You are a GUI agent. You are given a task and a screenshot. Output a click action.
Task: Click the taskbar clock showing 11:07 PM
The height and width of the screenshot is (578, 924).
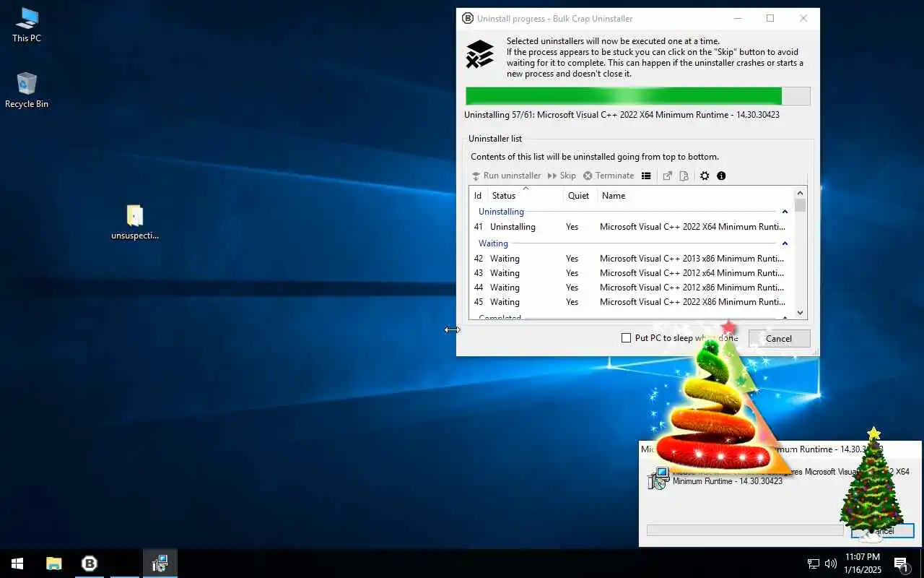pos(863,564)
